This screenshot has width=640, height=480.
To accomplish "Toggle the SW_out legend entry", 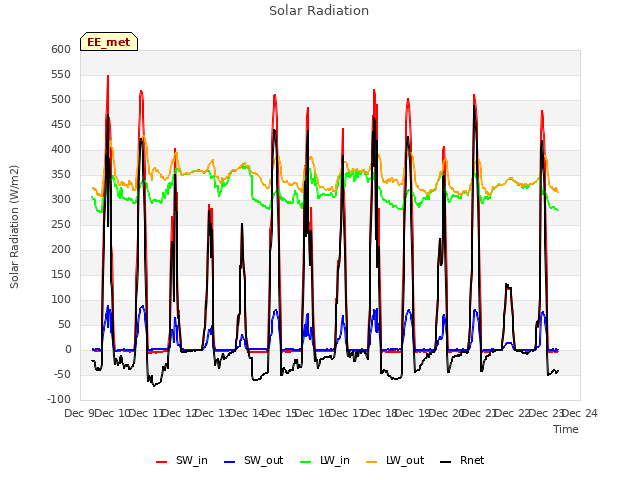I will (253, 460).
